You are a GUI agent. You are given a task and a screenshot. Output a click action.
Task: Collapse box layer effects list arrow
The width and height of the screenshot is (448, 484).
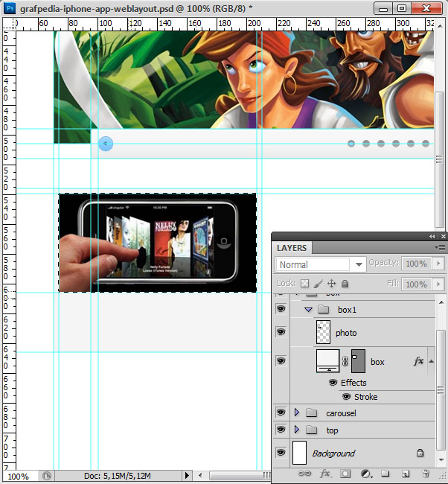(x=432, y=361)
